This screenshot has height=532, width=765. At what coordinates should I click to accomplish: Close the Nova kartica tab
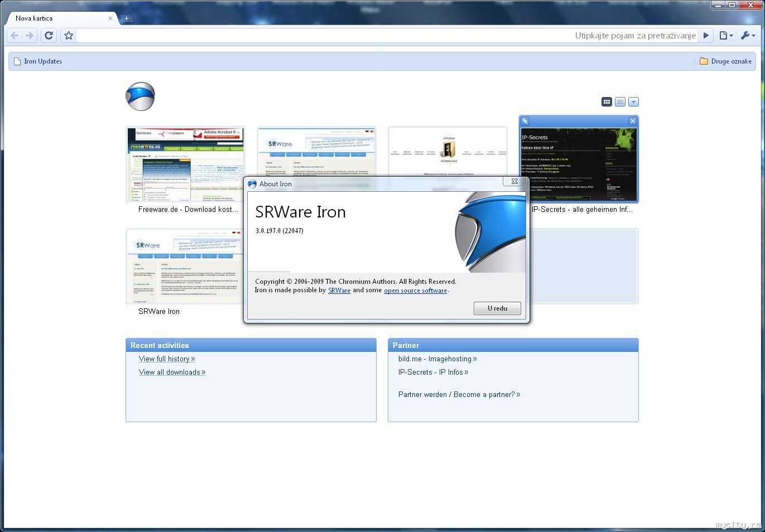point(110,18)
